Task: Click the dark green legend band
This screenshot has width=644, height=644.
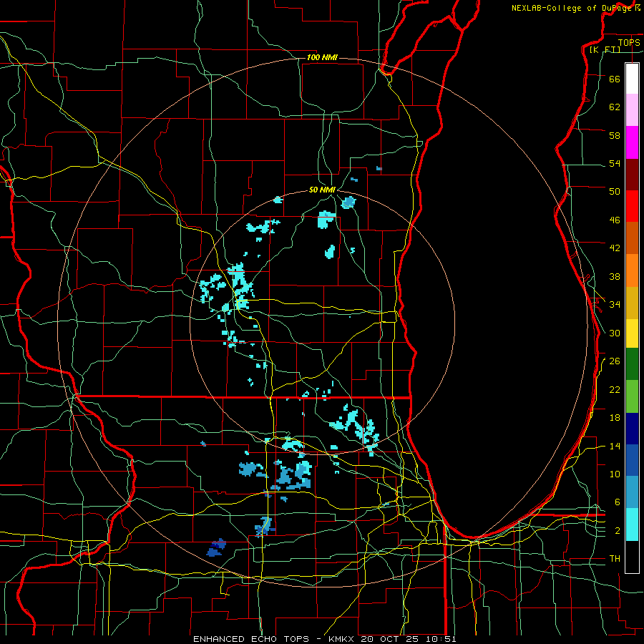Action: (x=632, y=364)
